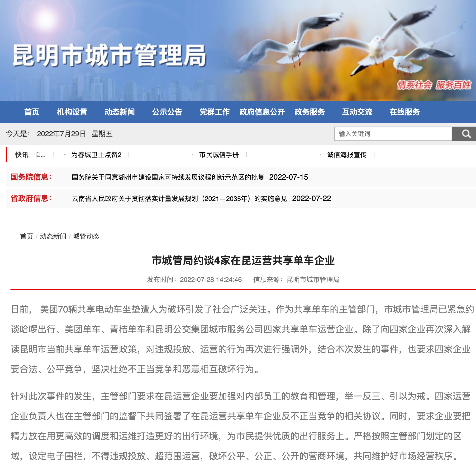The width and height of the screenshot is (476, 466).
Task: Open the 为春城卫士点赞2 ticker link
Action: pyautogui.click(x=96, y=155)
